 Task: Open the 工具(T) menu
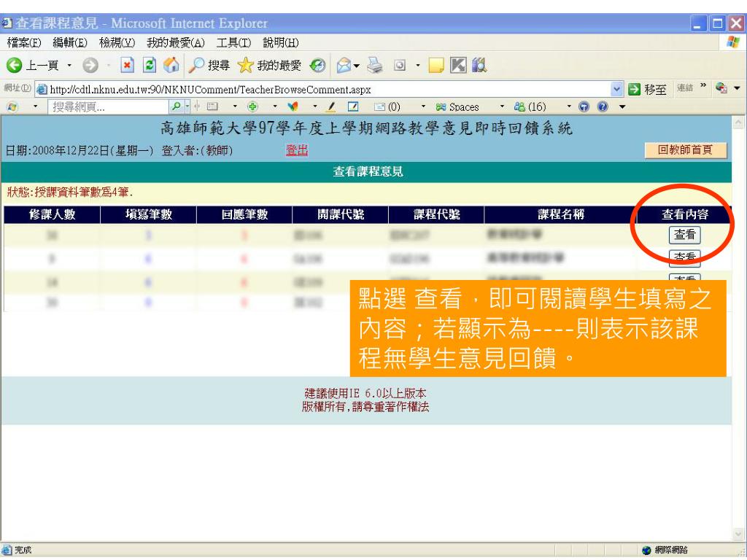pos(233,42)
